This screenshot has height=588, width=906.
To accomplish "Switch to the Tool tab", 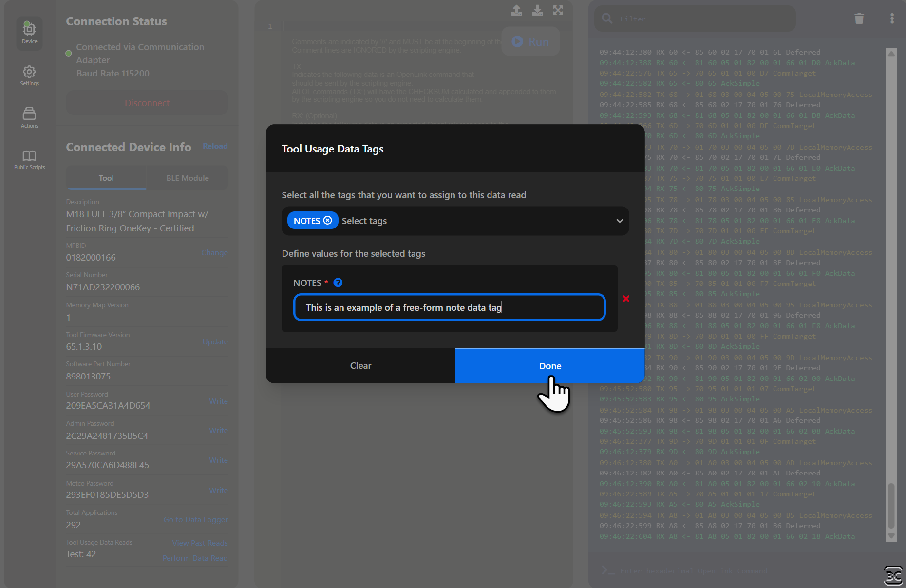I will coord(106,178).
